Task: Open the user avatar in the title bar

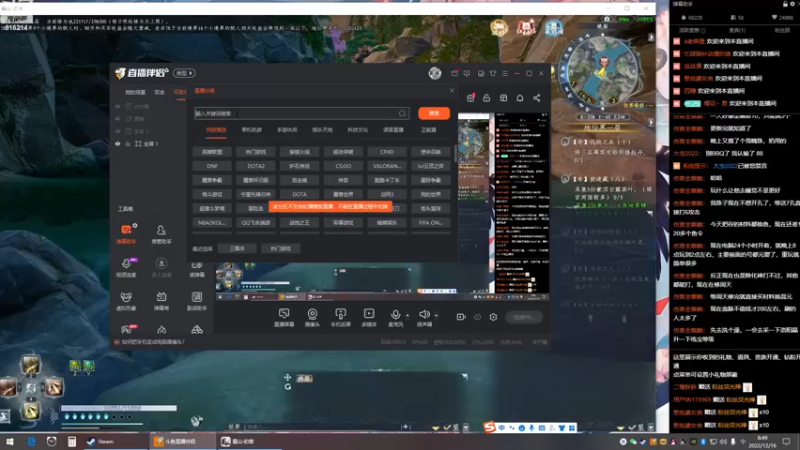Action: pyautogui.click(x=435, y=73)
